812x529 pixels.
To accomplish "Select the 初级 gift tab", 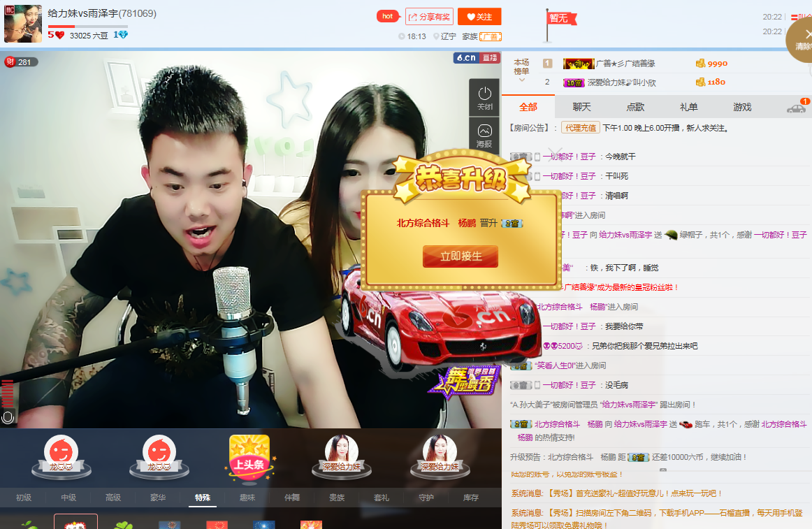I will 23,498.
